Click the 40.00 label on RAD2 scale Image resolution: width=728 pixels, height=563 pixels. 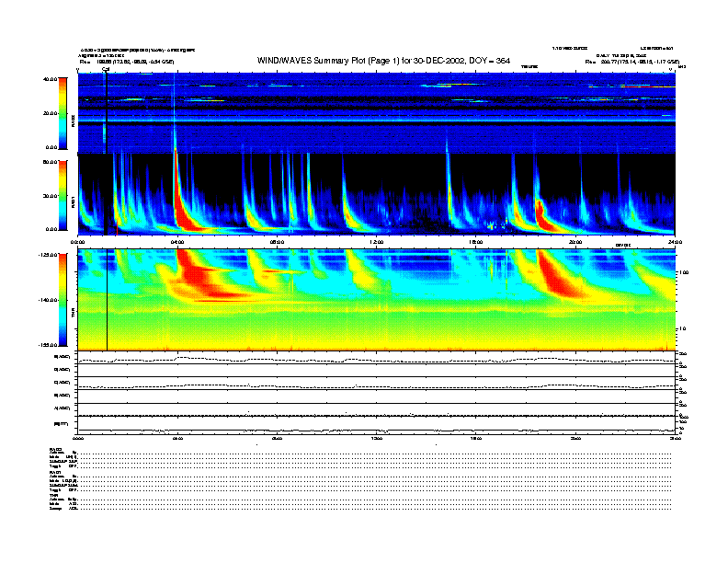50,79
